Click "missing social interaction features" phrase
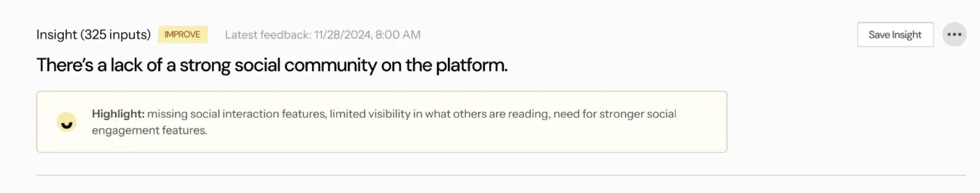This screenshot has width=980, height=193. click(x=236, y=114)
